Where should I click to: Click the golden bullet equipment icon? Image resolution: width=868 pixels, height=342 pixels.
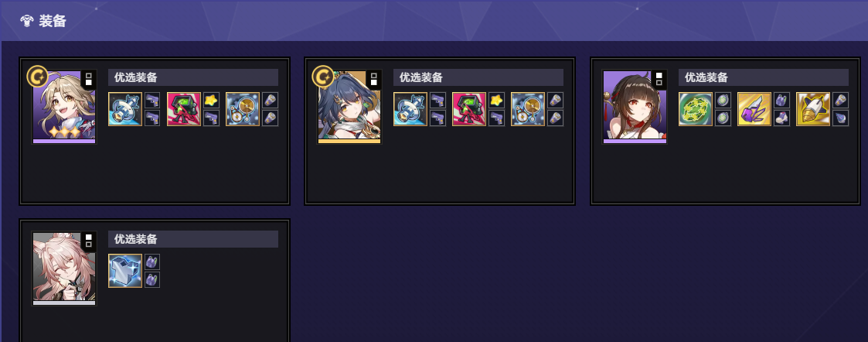point(813,109)
